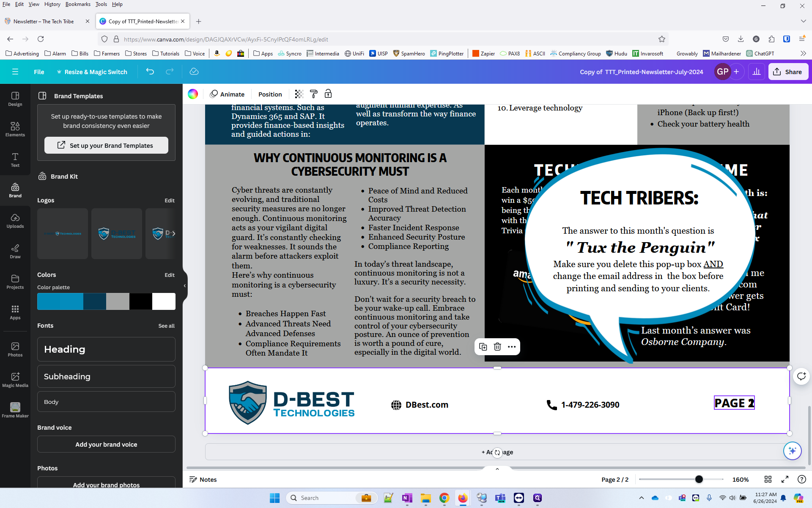The height and width of the screenshot is (508, 812).
Task: Click the Copy style paint roller icon
Action: pos(314,94)
